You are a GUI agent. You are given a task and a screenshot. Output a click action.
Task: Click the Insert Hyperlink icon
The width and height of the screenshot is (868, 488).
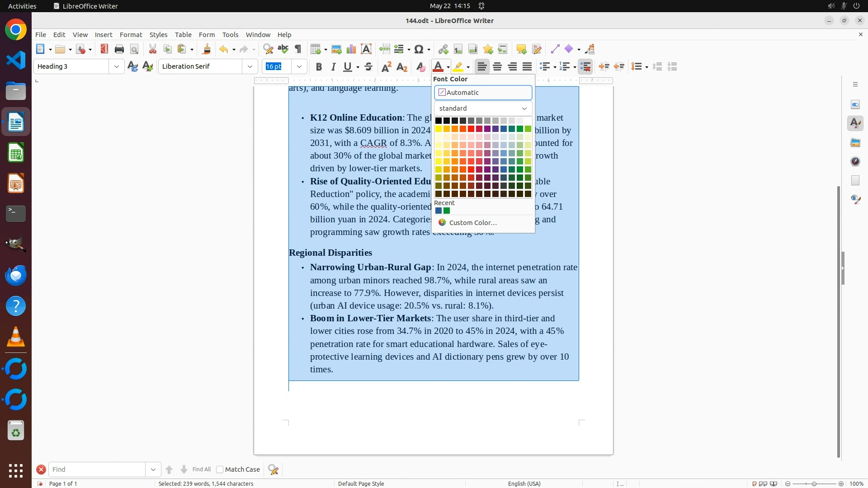[443, 49]
